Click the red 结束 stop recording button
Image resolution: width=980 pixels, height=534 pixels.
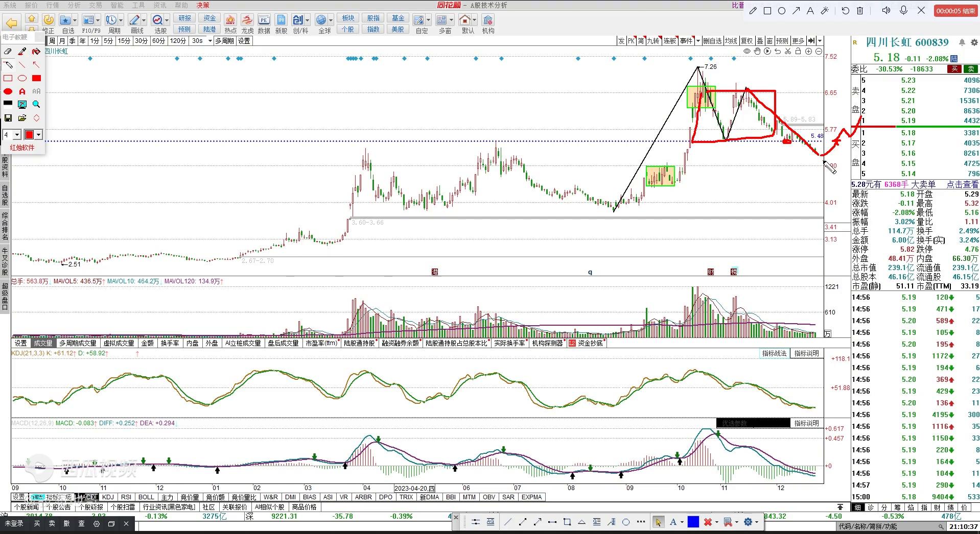pos(955,11)
